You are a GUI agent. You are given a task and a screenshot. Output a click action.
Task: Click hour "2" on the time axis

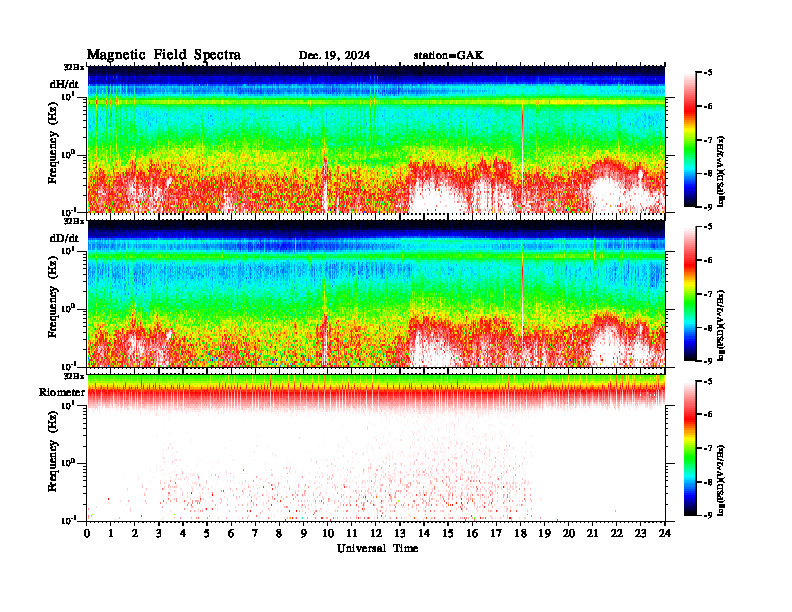[135, 534]
